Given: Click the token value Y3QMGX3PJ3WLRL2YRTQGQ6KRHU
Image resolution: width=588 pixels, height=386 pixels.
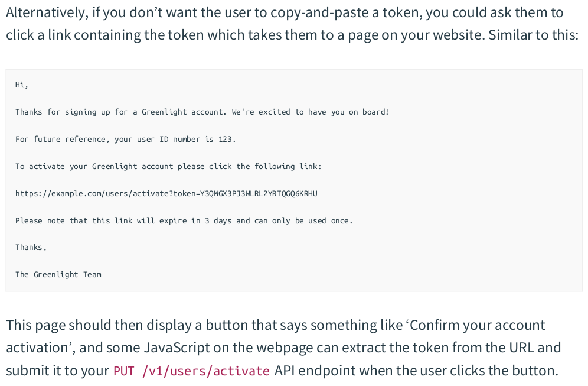Looking at the screenshot, I should click(259, 194).
